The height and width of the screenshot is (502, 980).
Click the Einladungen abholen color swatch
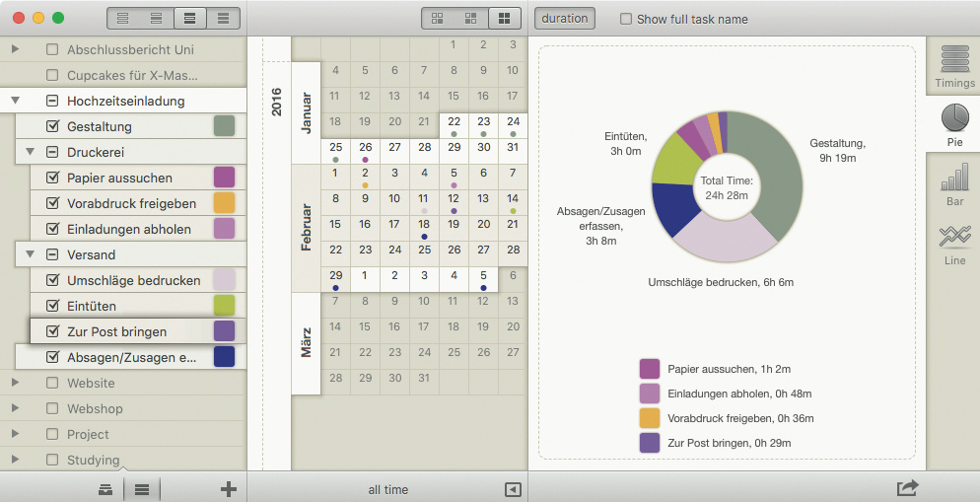tap(225, 228)
